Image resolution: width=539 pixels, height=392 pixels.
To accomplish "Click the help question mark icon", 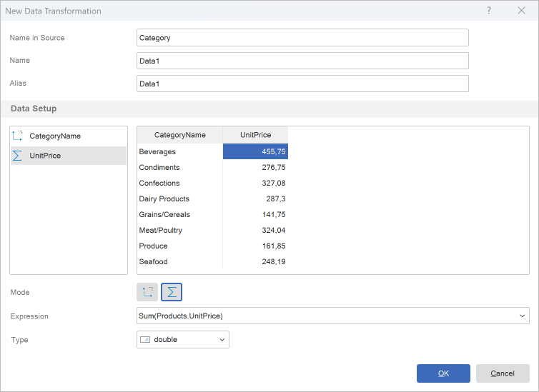I will [x=489, y=11].
